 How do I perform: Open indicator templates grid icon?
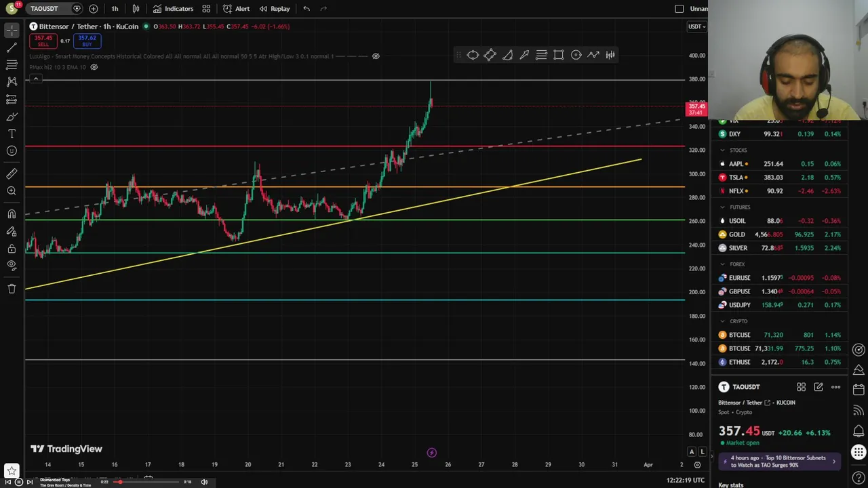pos(206,9)
